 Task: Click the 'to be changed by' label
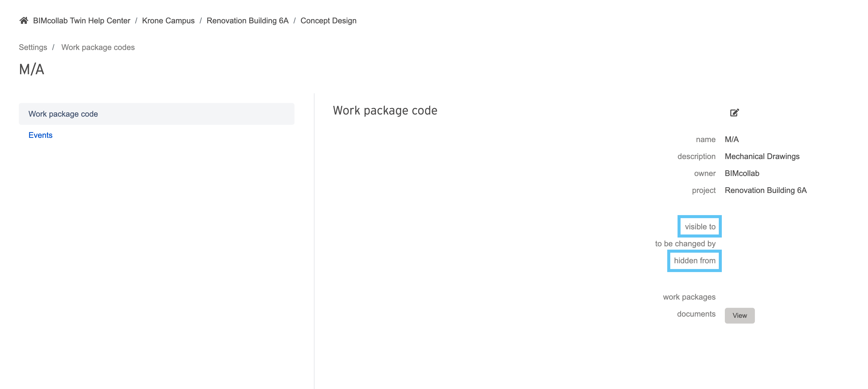point(685,244)
